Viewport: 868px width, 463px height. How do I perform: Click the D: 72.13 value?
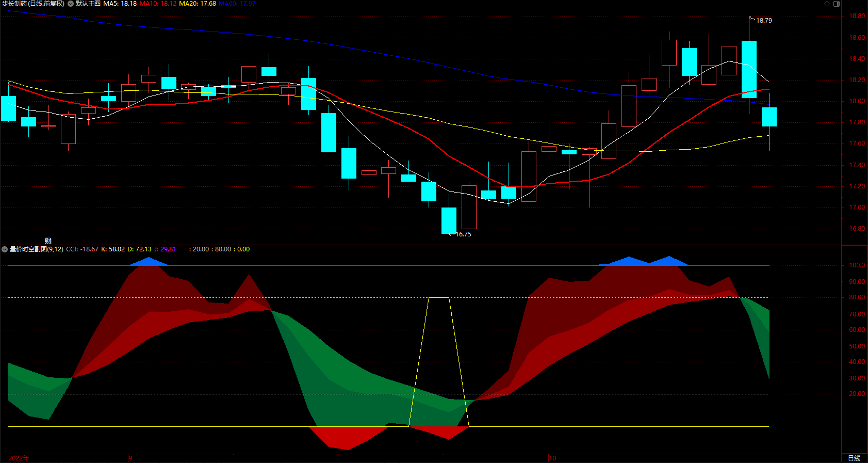click(x=140, y=249)
